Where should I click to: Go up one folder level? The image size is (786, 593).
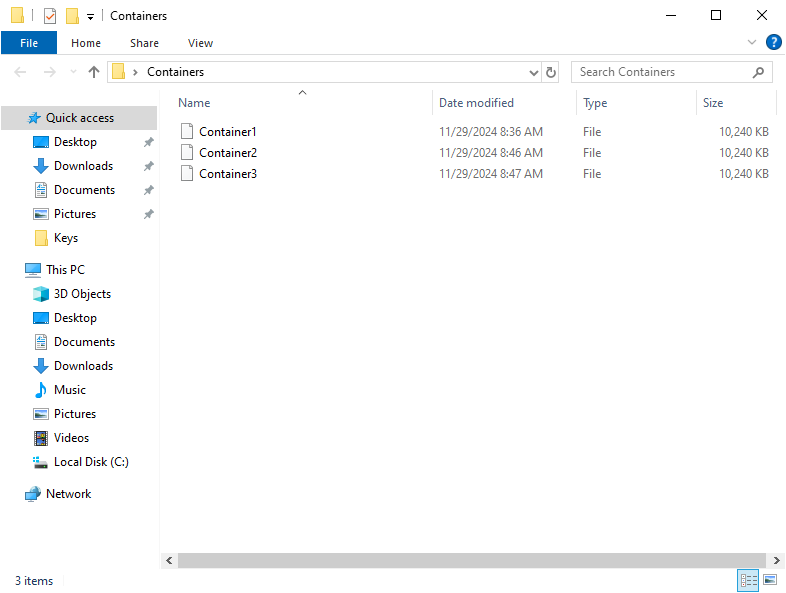[x=94, y=72]
